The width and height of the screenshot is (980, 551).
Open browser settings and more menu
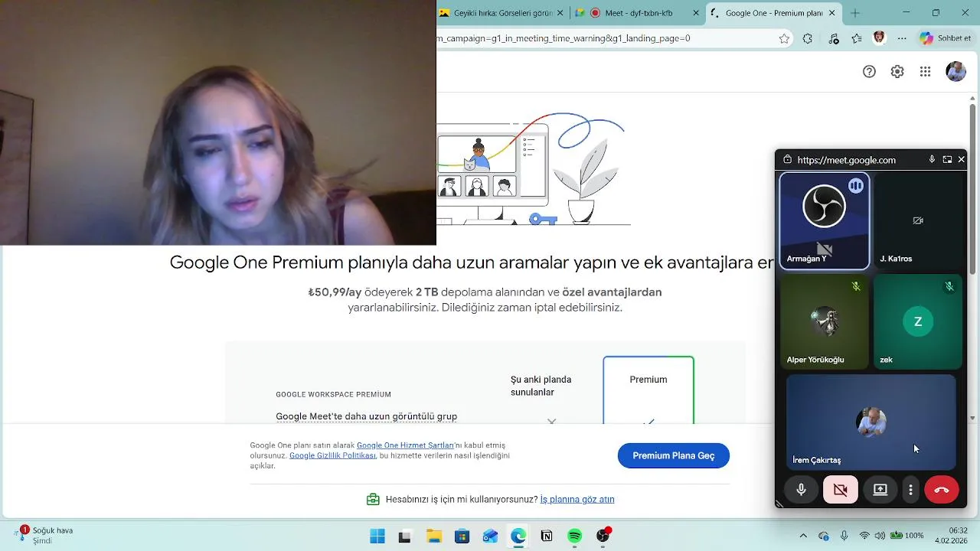click(903, 38)
